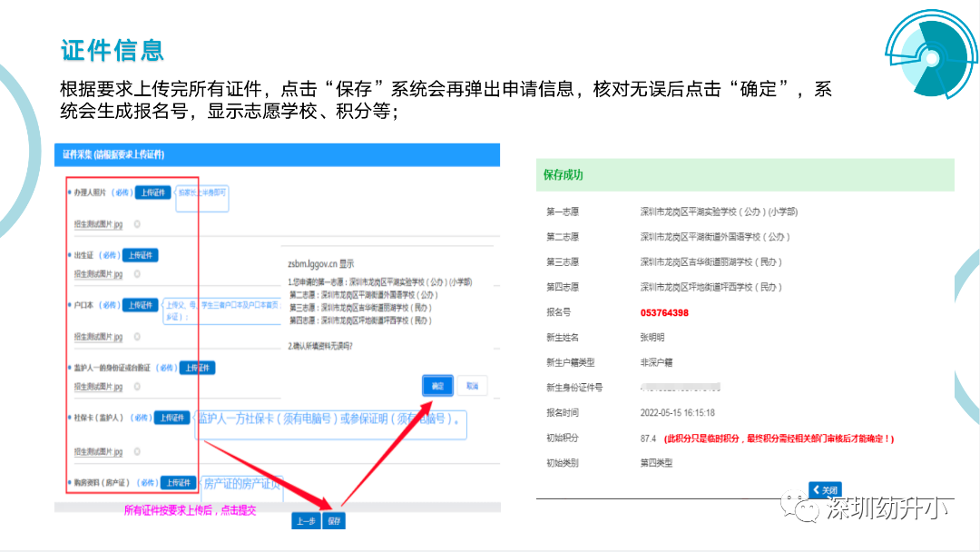Screen dimensions: 980x552
Task: Click student name 张明明
Action: pyautogui.click(x=652, y=337)
